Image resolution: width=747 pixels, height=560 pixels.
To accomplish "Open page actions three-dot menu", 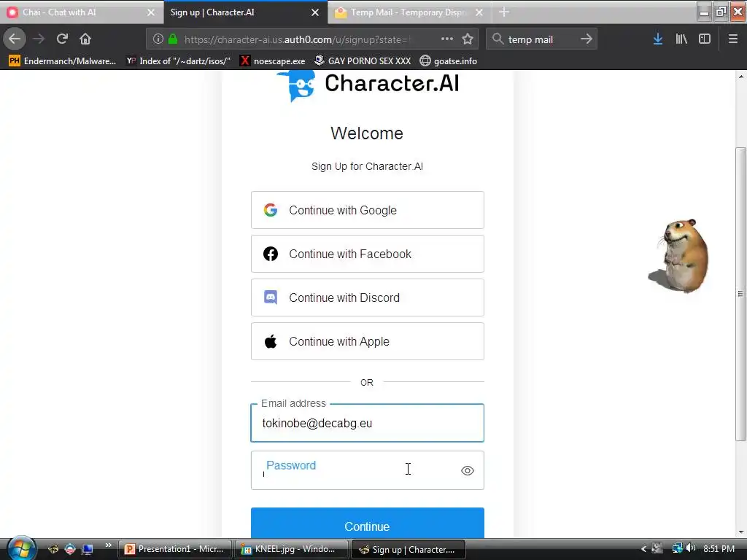I will click(x=447, y=39).
